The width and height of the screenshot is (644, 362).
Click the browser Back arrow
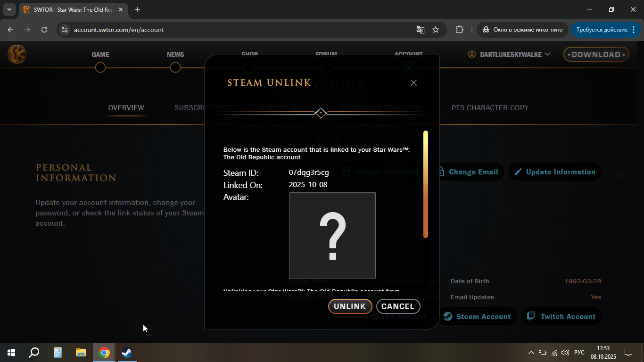pyautogui.click(x=10, y=30)
